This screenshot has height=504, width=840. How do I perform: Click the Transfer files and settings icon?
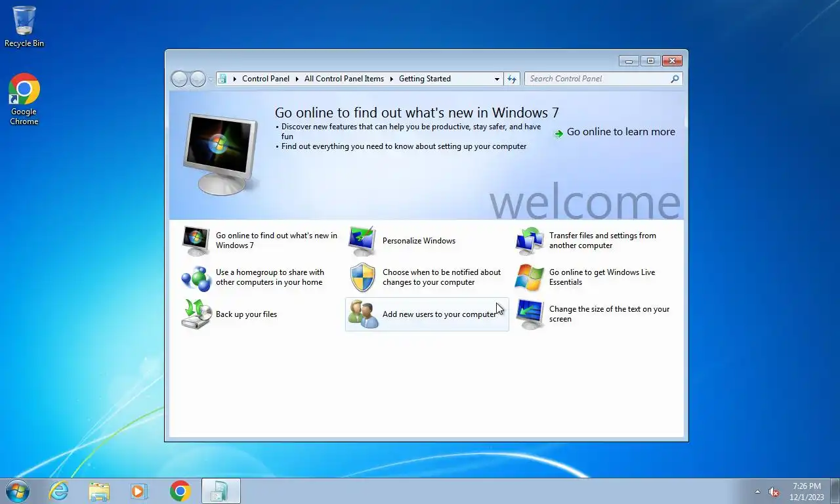pyautogui.click(x=529, y=241)
